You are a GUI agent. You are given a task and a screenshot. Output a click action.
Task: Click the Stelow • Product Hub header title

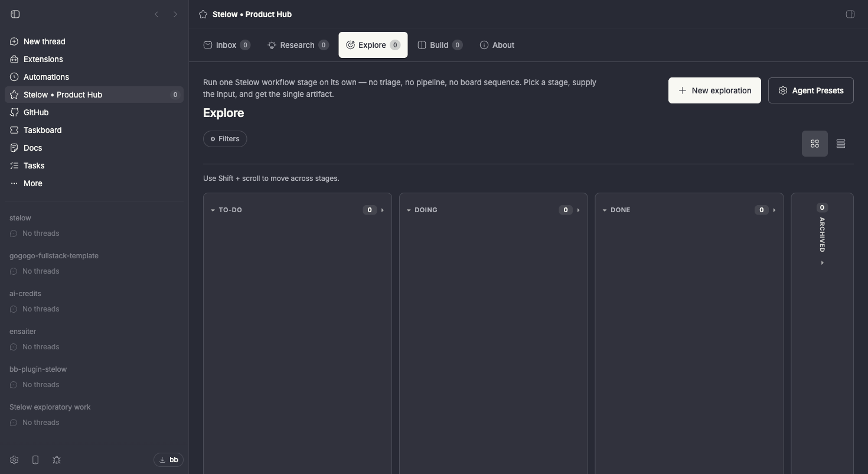coord(252,14)
